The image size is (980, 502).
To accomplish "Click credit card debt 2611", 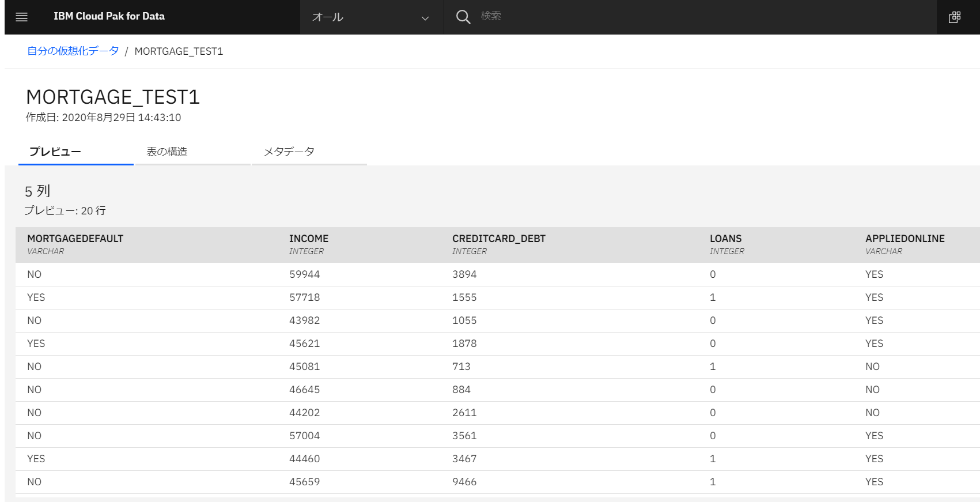I will point(464,413).
